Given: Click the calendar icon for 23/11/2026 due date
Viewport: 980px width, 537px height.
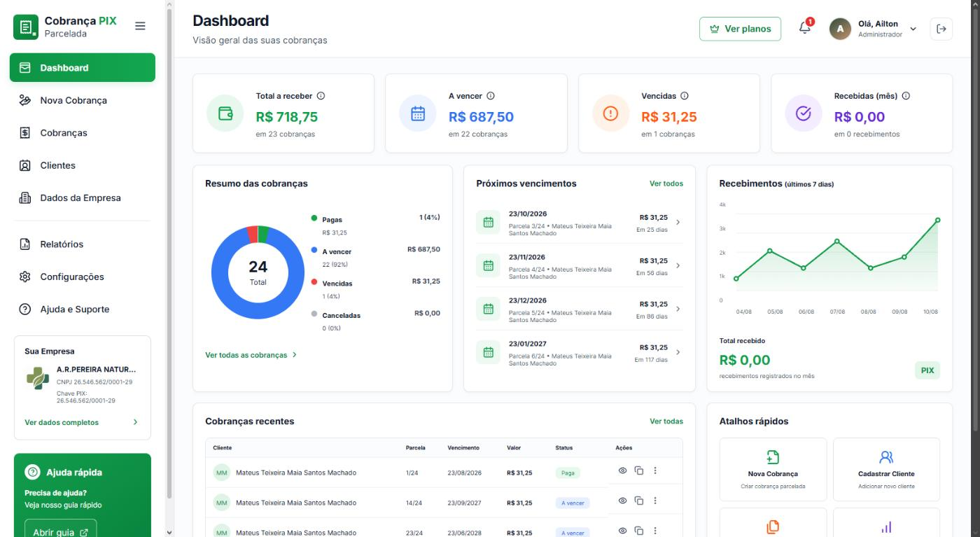Looking at the screenshot, I should (x=489, y=266).
